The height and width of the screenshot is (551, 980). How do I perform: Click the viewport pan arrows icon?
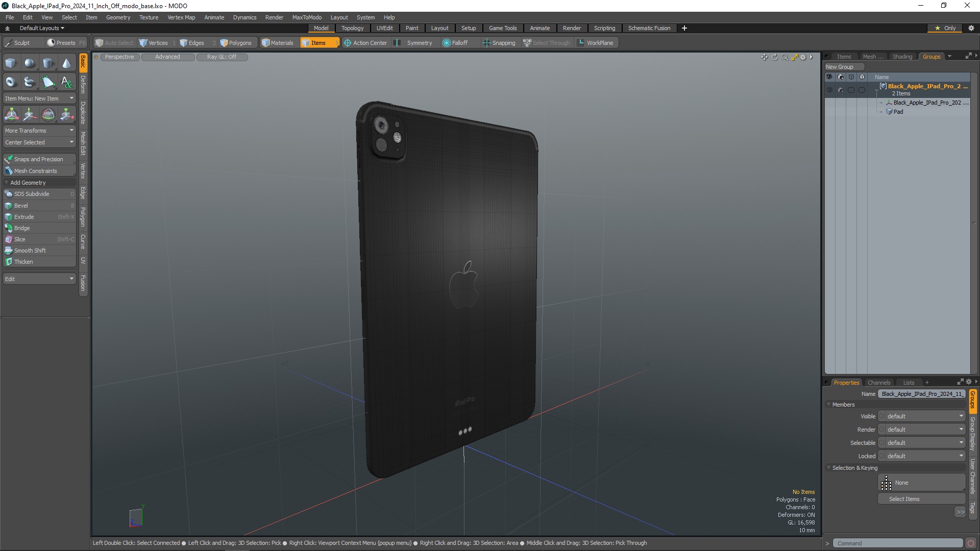(x=764, y=57)
